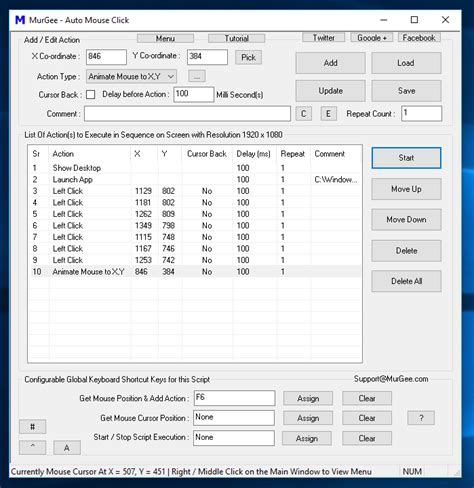The width and height of the screenshot is (474, 488).
Task: Select the Left Click row with X 1129
Action: tap(195, 191)
